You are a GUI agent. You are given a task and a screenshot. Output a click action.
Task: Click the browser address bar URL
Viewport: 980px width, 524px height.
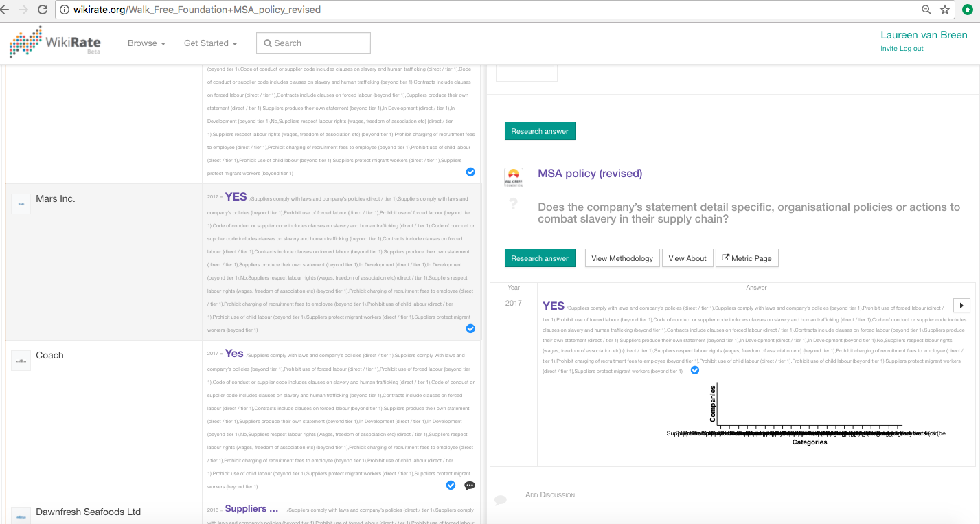[196, 10]
